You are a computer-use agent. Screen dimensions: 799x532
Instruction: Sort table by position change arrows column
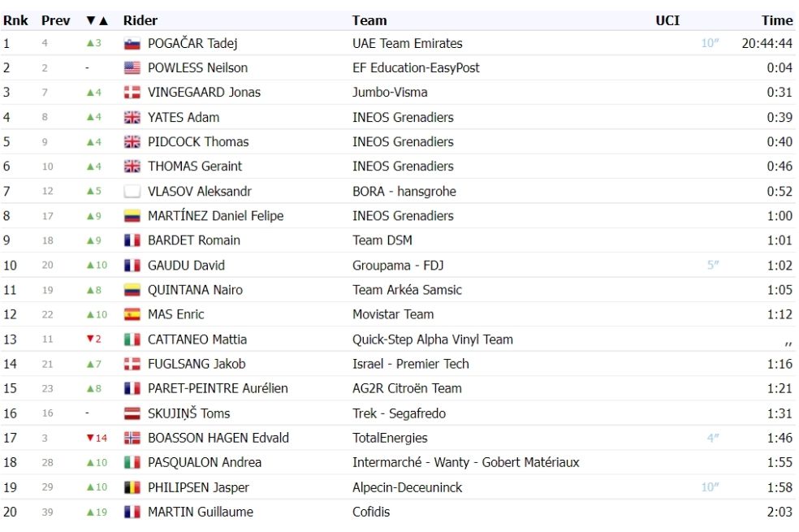pos(97,21)
